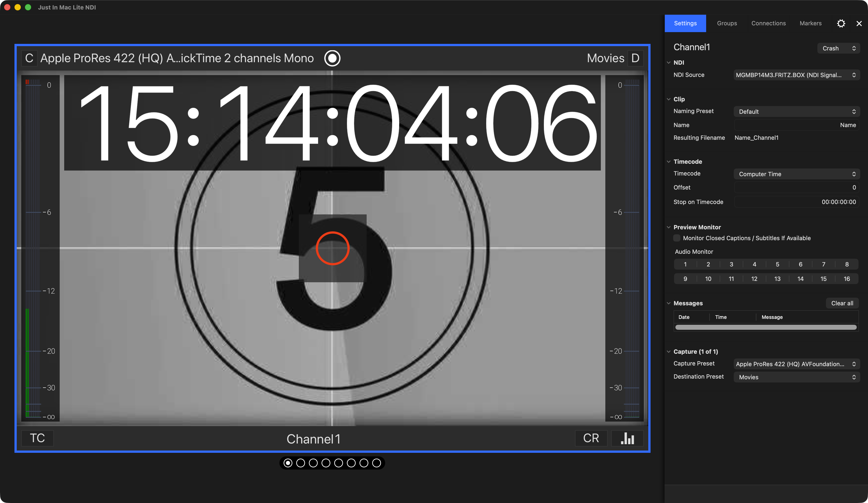Click the D destination icon
The image size is (868, 503).
pyautogui.click(x=635, y=58)
